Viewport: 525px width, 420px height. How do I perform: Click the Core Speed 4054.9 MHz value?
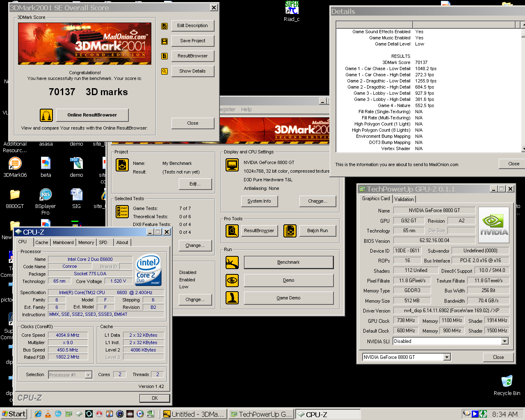tap(68, 335)
